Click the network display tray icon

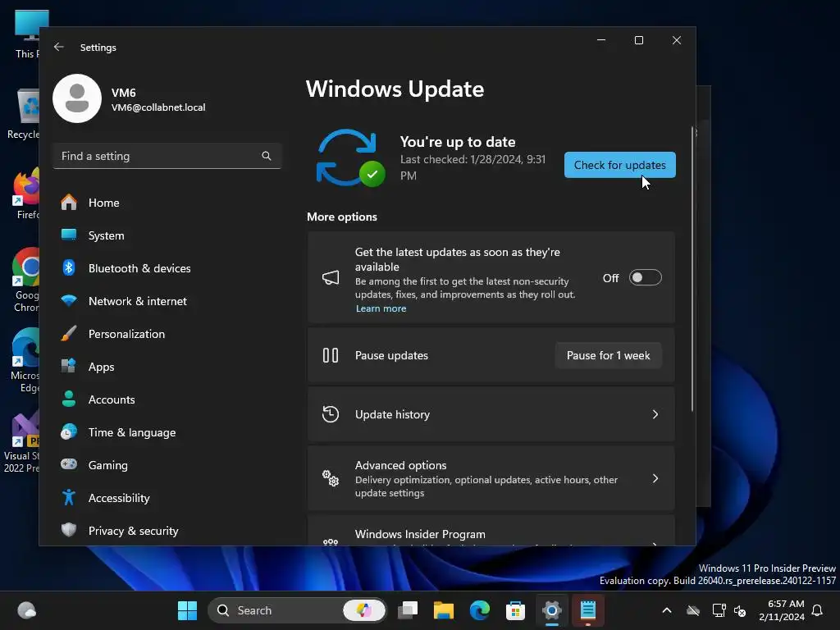[x=719, y=610]
